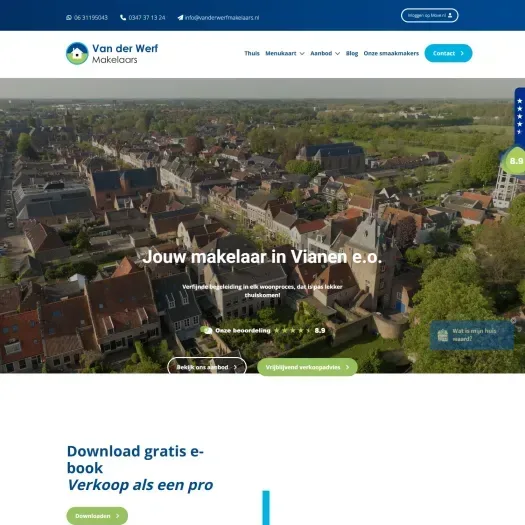Click 'Bekijk ons aanbod' button

207,366
